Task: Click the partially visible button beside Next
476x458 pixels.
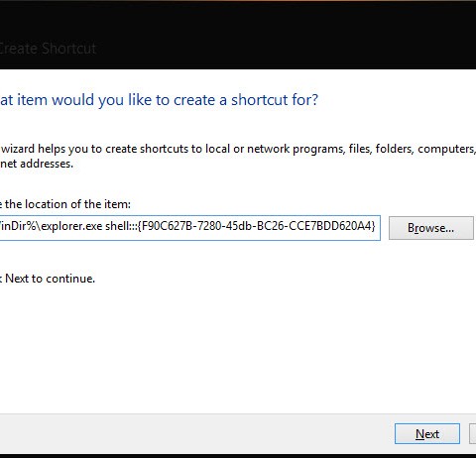Action: [473, 434]
